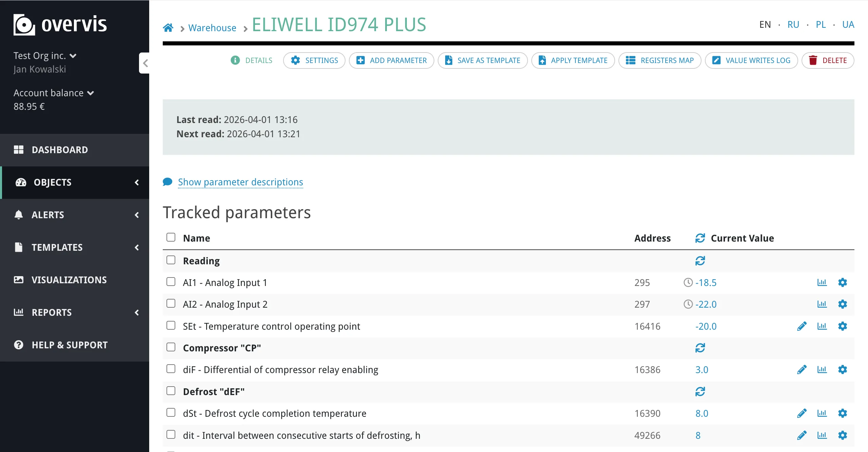868x452 pixels.
Task: Open settings gear for dSt parameter
Action: (x=843, y=413)
